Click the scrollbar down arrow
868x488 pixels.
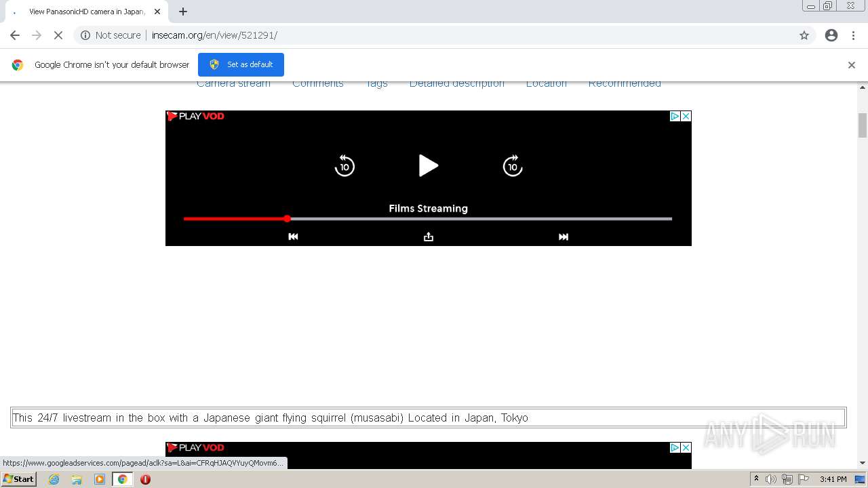863,463
